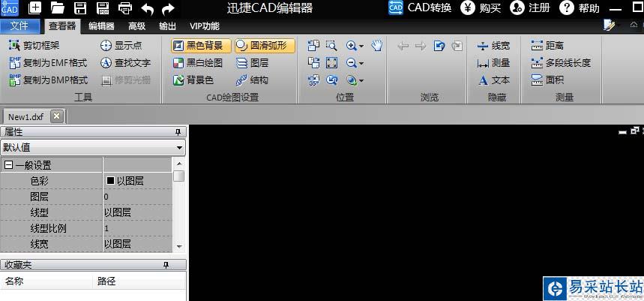Toggle 圆滑弧形 smooth arcs

click(265, 46)
